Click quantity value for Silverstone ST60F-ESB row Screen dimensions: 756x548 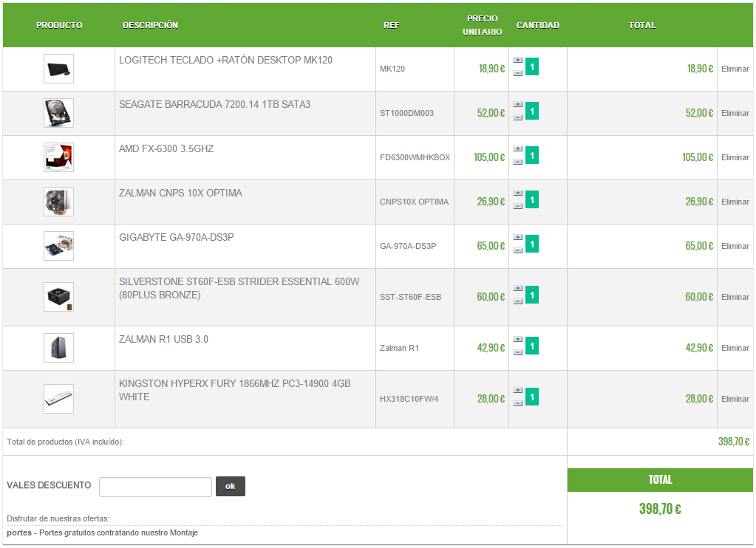532,295
